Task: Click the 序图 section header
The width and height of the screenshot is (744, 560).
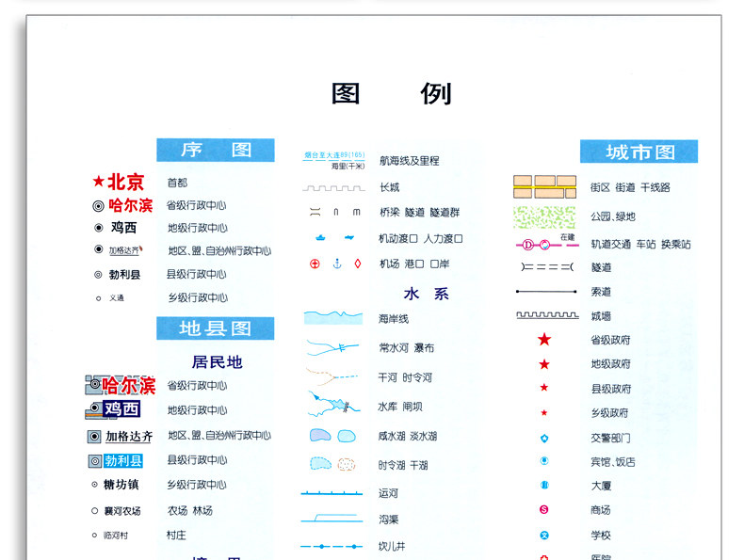Action: 216,150
